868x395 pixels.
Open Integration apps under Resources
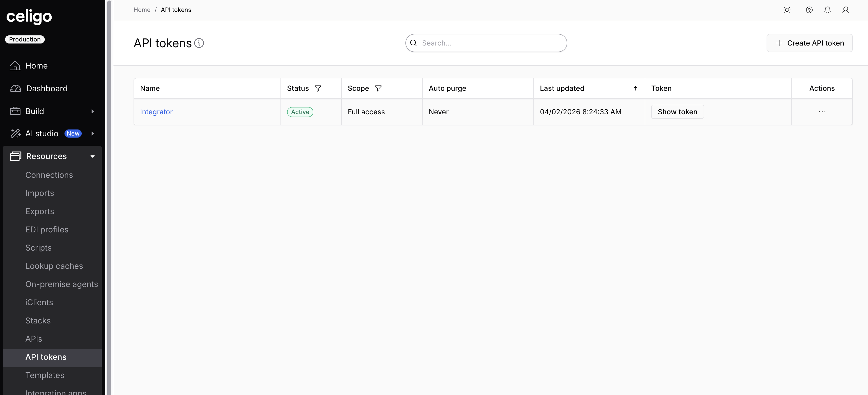56,392
